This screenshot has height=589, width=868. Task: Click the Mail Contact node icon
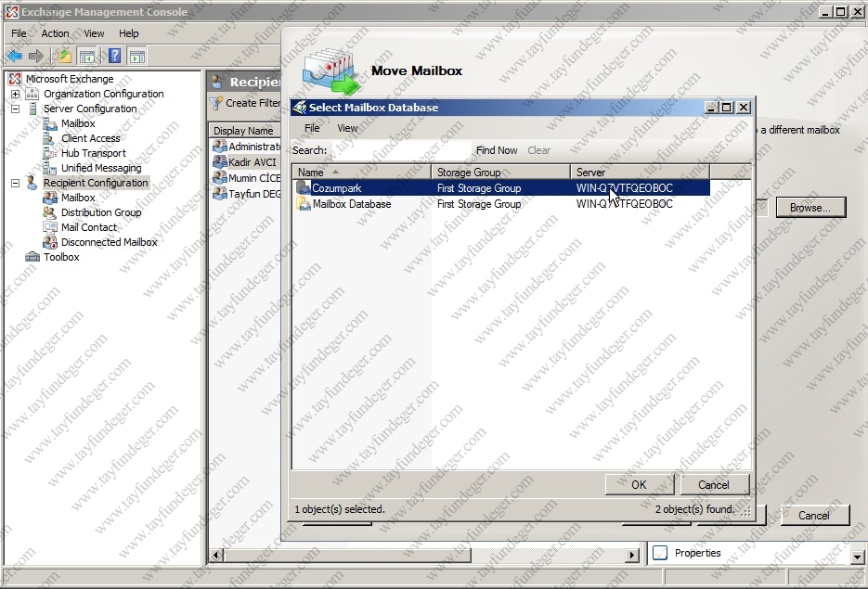50,227
